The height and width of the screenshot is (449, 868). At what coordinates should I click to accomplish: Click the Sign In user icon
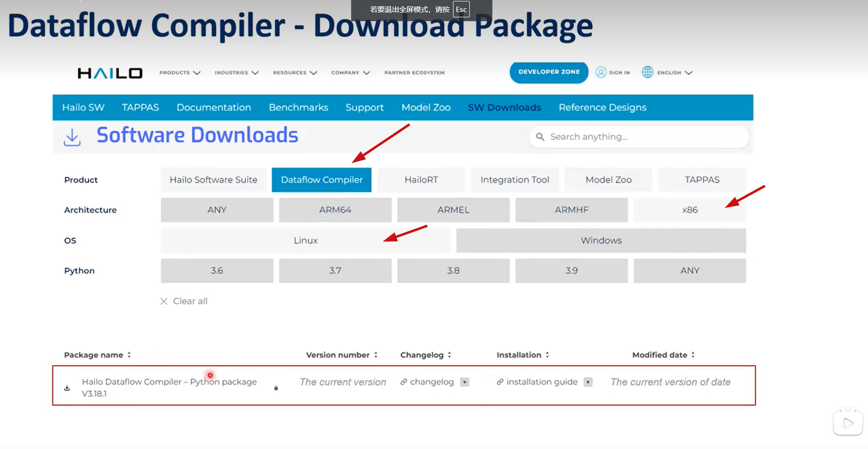(601, 72)
